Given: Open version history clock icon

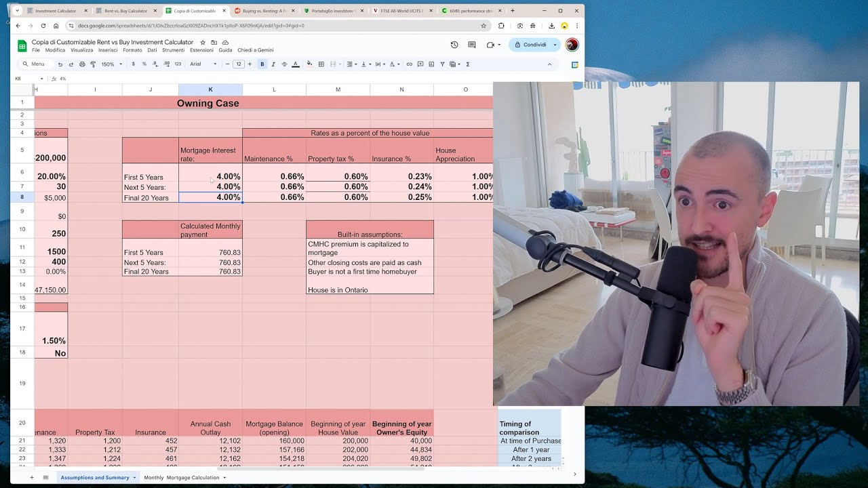Looking at the screenshot, I should tap(454, 45).
